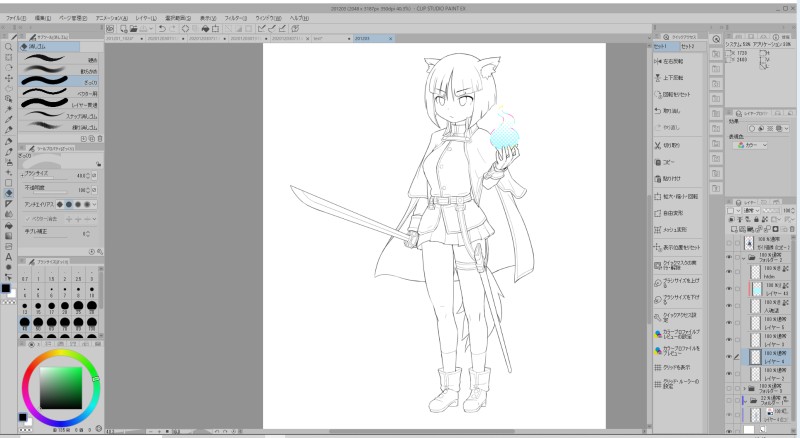Viewport: 800px width, 438px height.
Task: Open the save icon dropdown arrow in command bar
Action: pos(152,29)
